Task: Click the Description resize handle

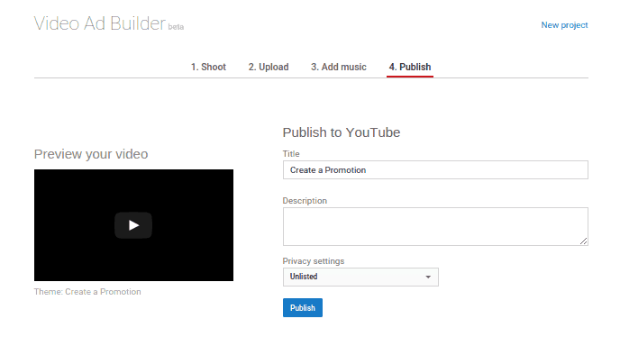Action: 583,241
